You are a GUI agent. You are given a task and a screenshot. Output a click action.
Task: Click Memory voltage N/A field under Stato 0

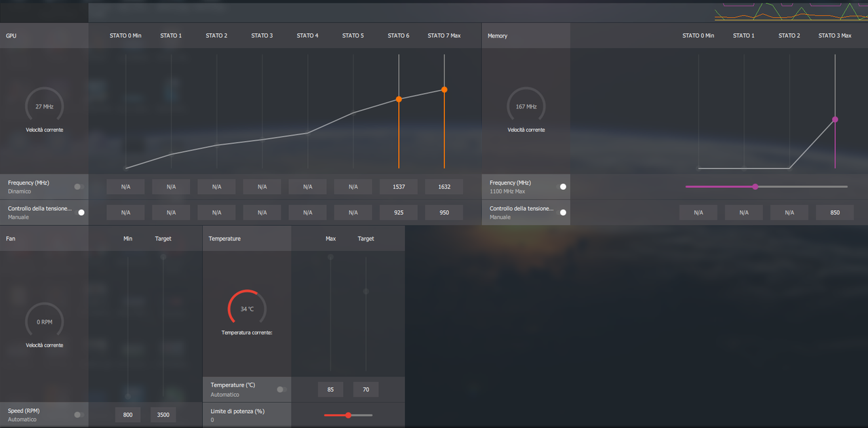pos(698,212)
